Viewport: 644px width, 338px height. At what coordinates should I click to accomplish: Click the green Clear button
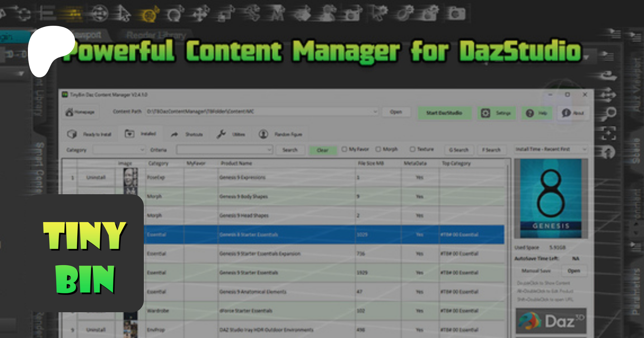323,150
